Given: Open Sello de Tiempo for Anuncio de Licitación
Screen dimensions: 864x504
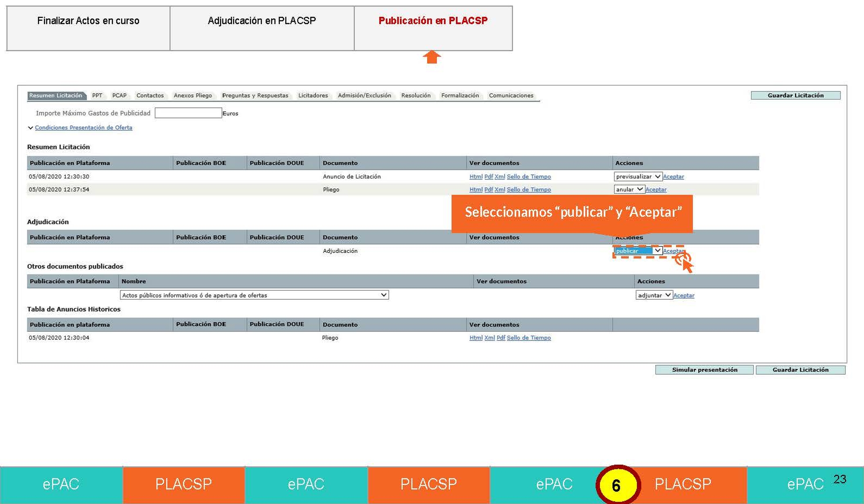Looking at the screenshot, I should (x=529, y=176).
